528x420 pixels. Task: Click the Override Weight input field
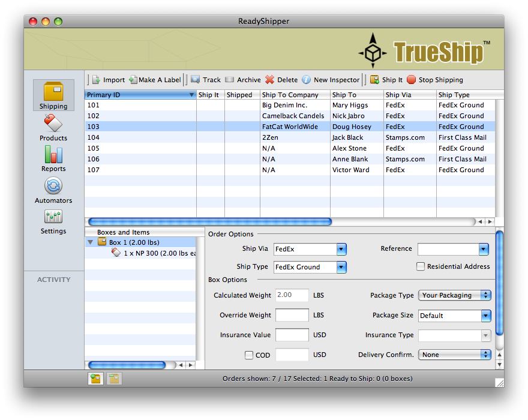click(292, 315)
